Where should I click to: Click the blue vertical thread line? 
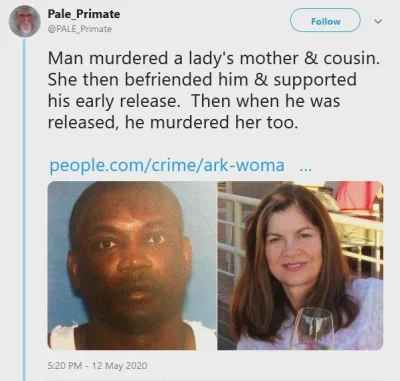[24, 209]
